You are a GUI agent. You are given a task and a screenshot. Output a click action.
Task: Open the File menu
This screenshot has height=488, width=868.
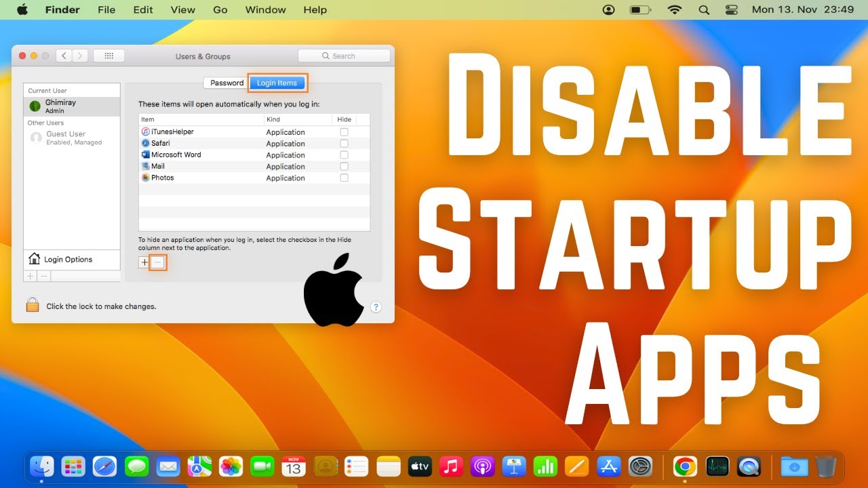click(106, 9)
